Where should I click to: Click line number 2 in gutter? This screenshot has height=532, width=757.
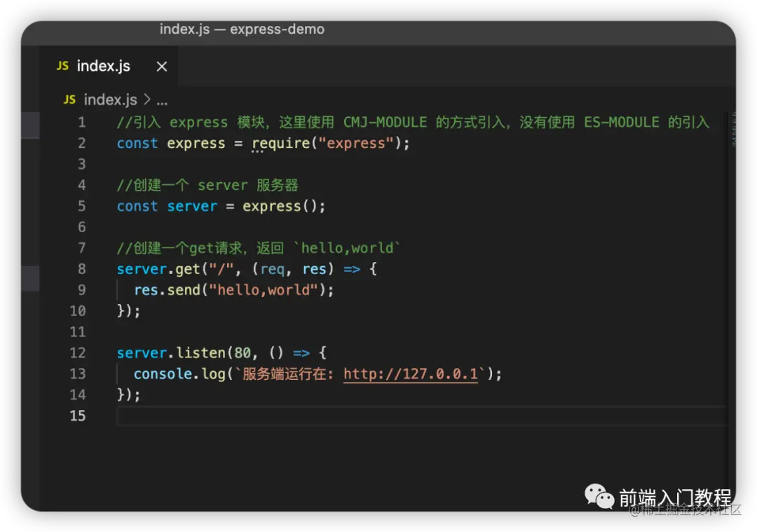82,144
